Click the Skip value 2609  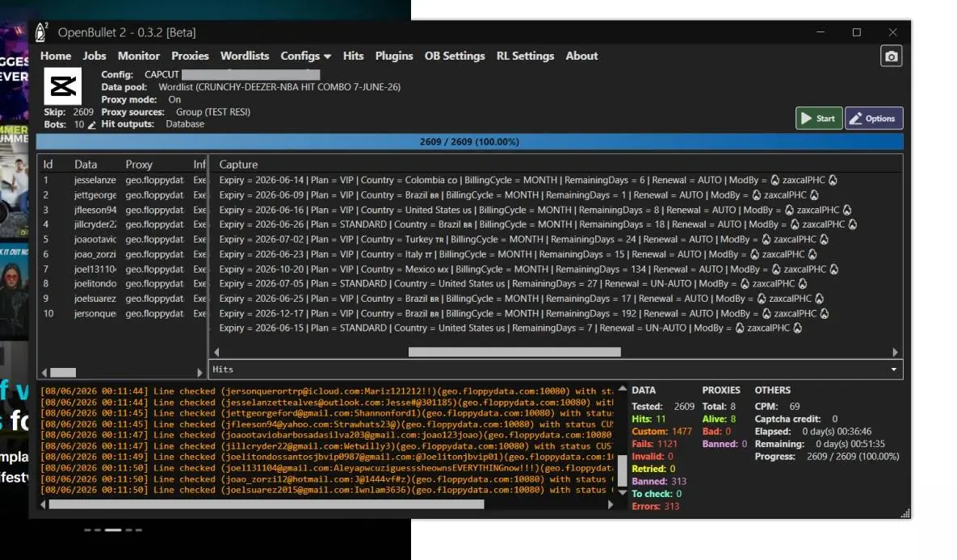(x=83, y=112)
